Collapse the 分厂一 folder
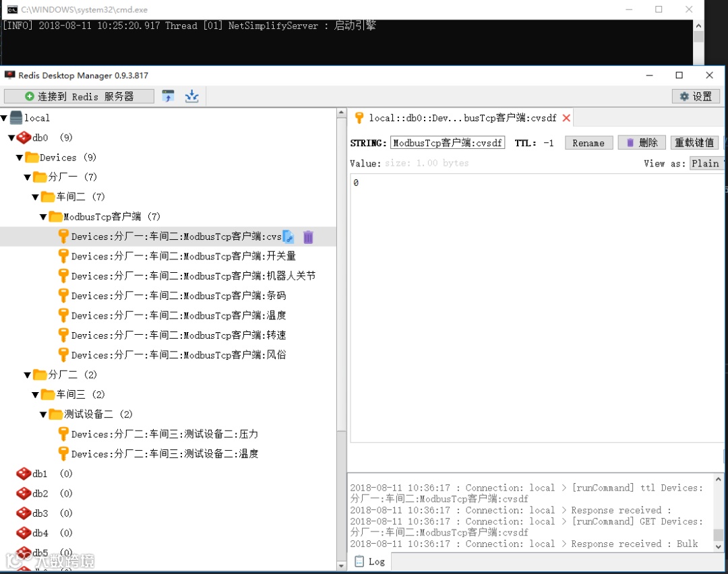This screenshot has height=574, width=728. tap(28, 177)
